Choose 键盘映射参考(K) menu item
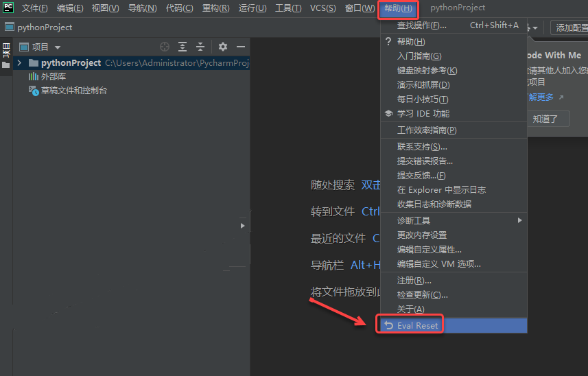 point(454,71)
